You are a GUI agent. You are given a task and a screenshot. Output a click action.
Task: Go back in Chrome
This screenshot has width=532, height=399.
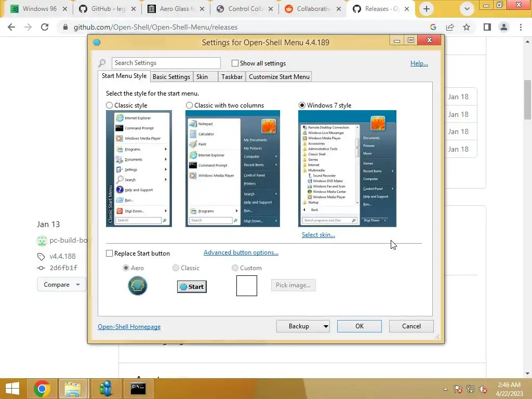pyautogui.click(x=11, y=27)
